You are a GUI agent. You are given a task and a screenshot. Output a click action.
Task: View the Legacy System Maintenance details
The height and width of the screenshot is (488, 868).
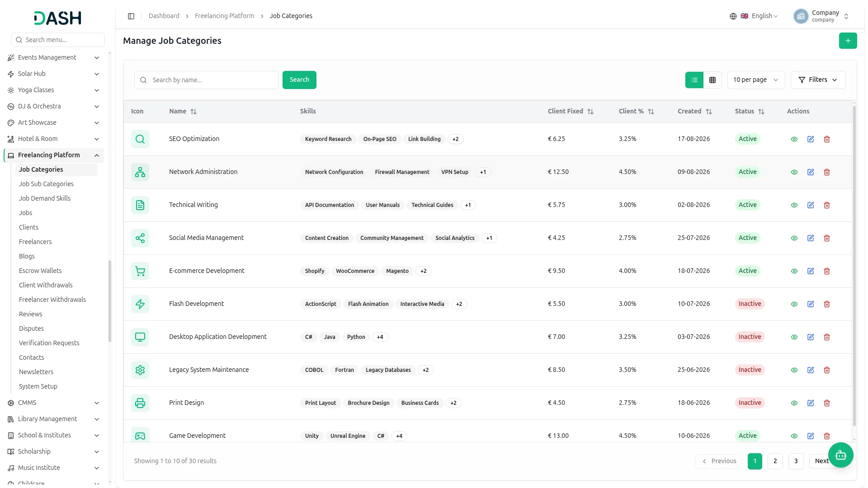(794, 370)
